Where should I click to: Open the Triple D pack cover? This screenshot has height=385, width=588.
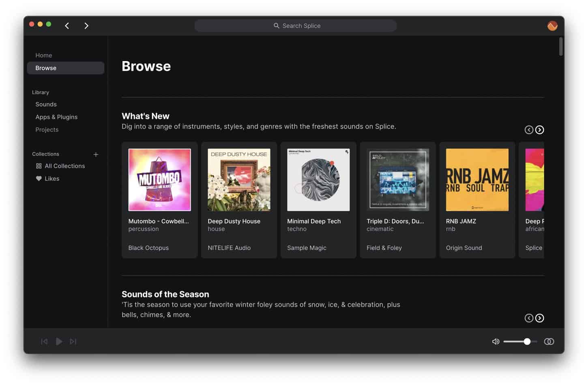pos(398,180)
